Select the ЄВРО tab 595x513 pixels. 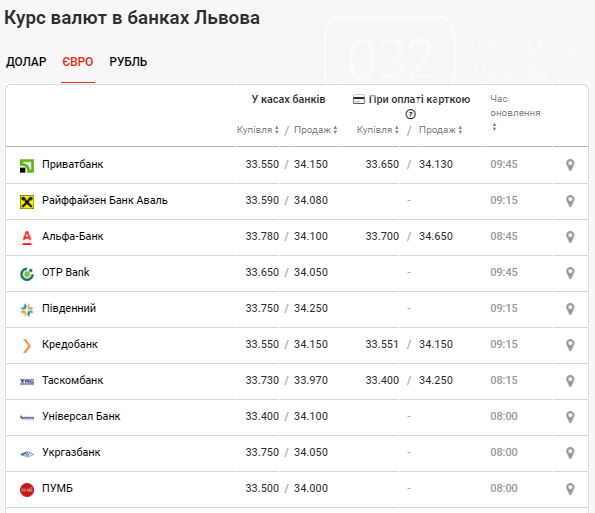(x=78, y=62)
